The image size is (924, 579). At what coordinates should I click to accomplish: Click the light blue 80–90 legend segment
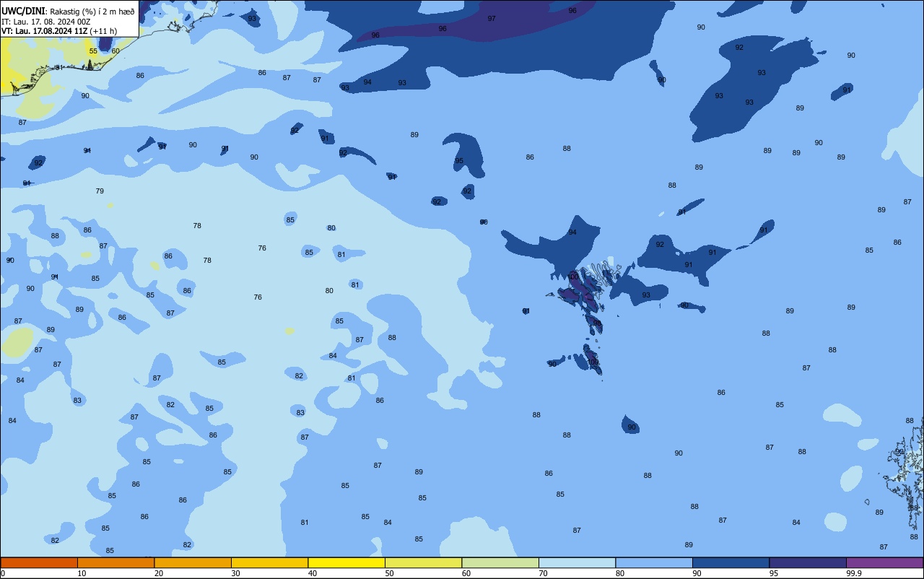[654, 562]
